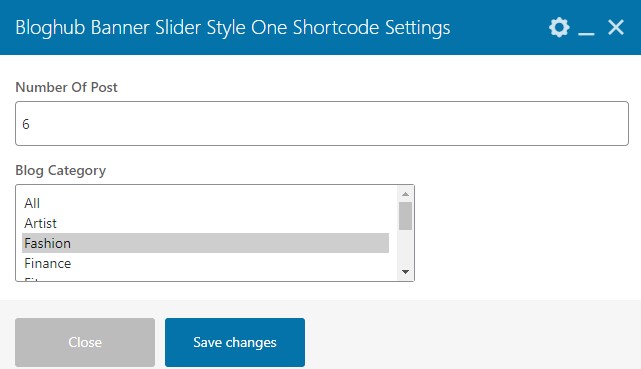Click the Bloghub Banner Slider dialog title
Image resolution: width=641 pixels, height=369 pixels.
[233, 28]
